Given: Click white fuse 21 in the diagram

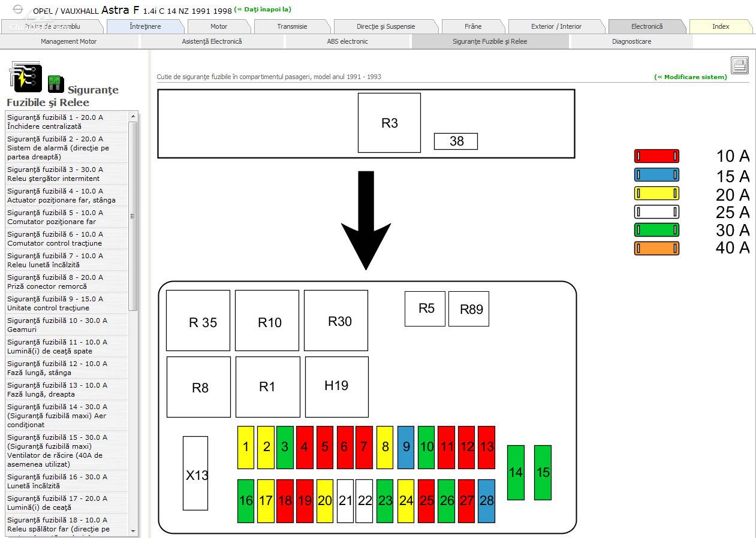Looking at the screenshot, I should (345, 501).
